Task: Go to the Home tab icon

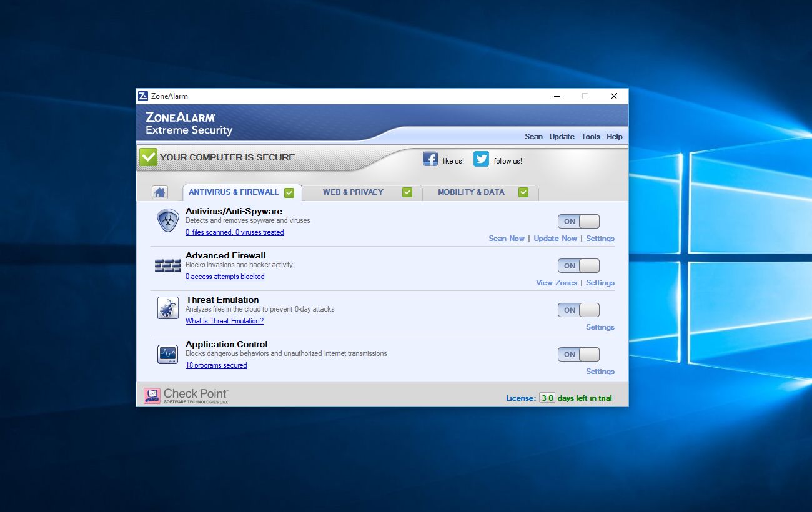Action: (x=160, y=192)
